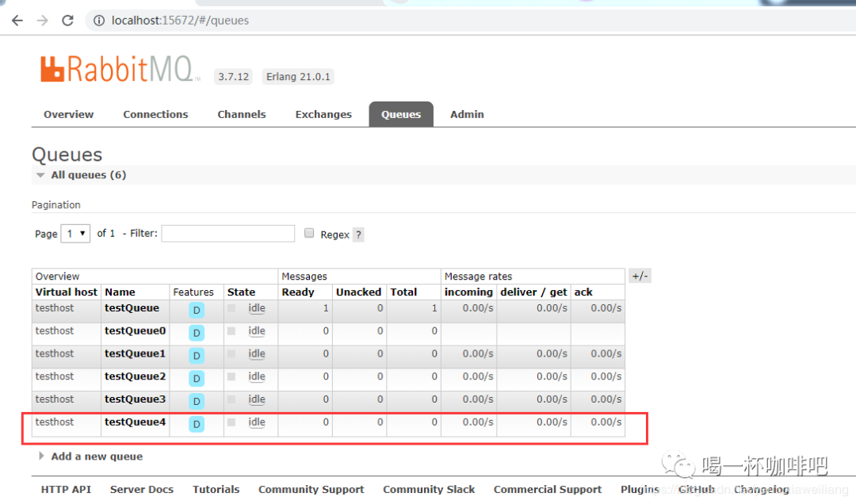Click the Filter text field
This screenshot has width=856, height=504.
[x=228, y=234]
